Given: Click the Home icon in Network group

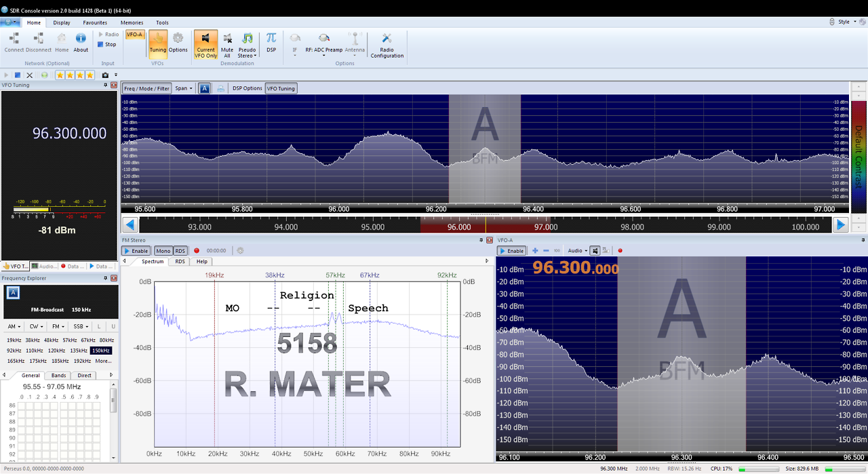Looking at the screenshot, I should (x=62, y=42).
